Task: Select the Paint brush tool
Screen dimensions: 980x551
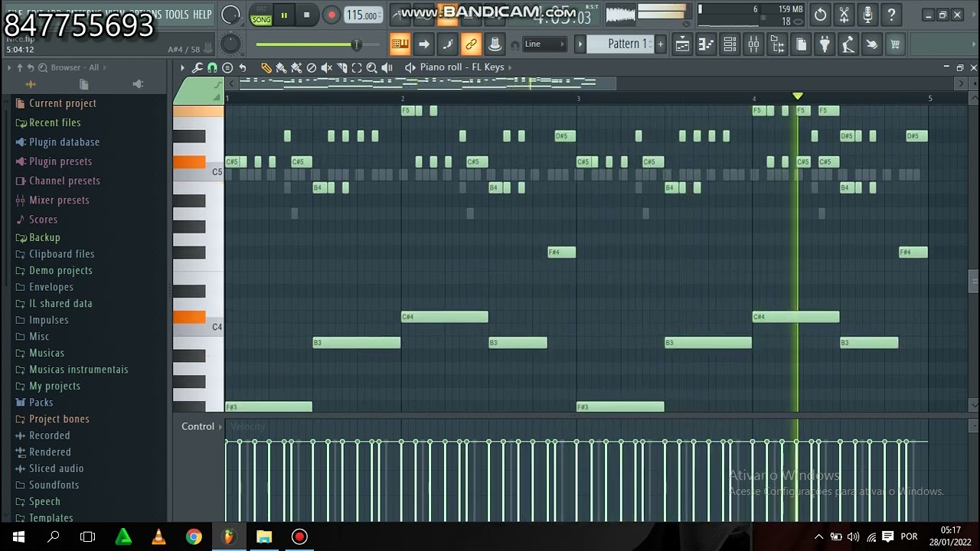Action: [281, 67]
